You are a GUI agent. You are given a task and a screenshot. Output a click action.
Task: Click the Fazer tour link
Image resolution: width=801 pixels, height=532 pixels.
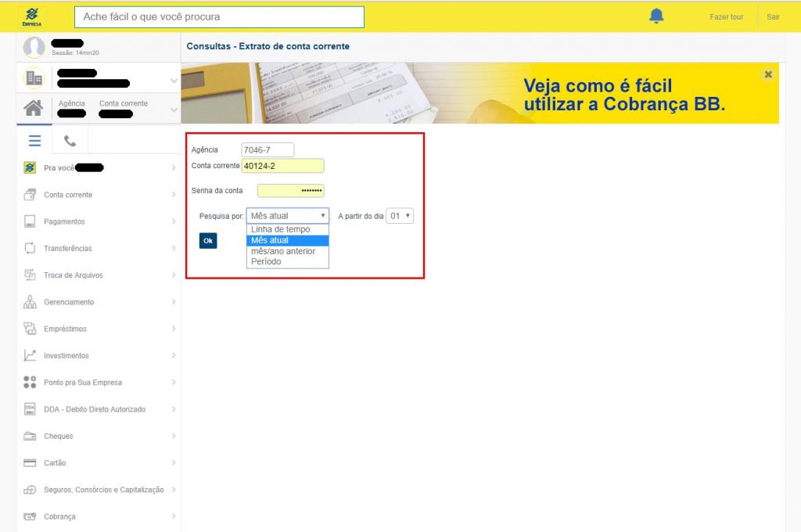coord(726,16)
